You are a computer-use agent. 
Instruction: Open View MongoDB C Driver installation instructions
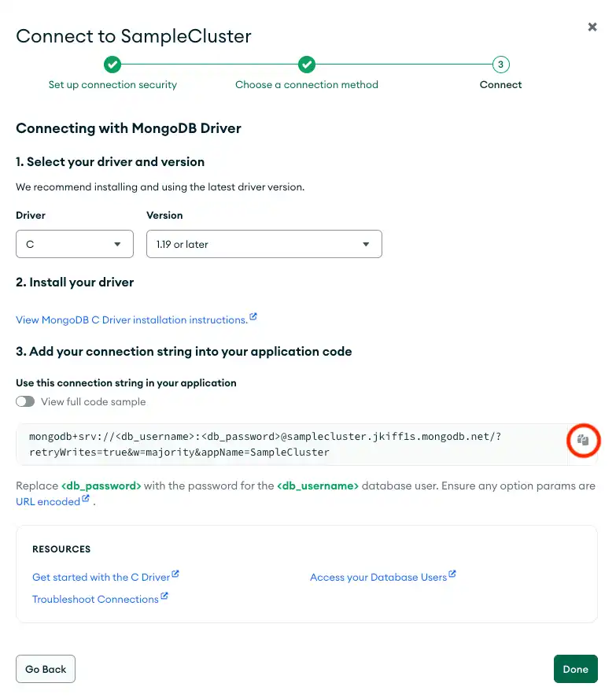pyautogui.click(x=130, y=319)
